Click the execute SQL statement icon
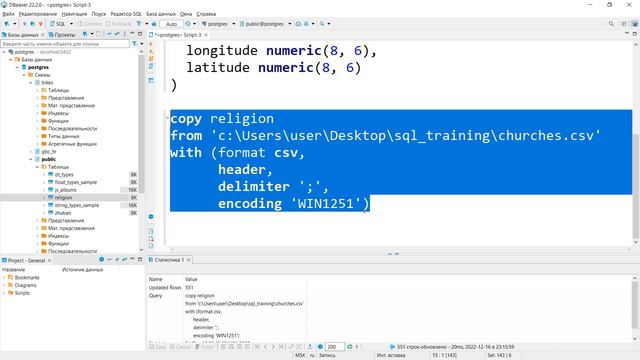This screenshot has height=360, width=640. coord(151,44)
